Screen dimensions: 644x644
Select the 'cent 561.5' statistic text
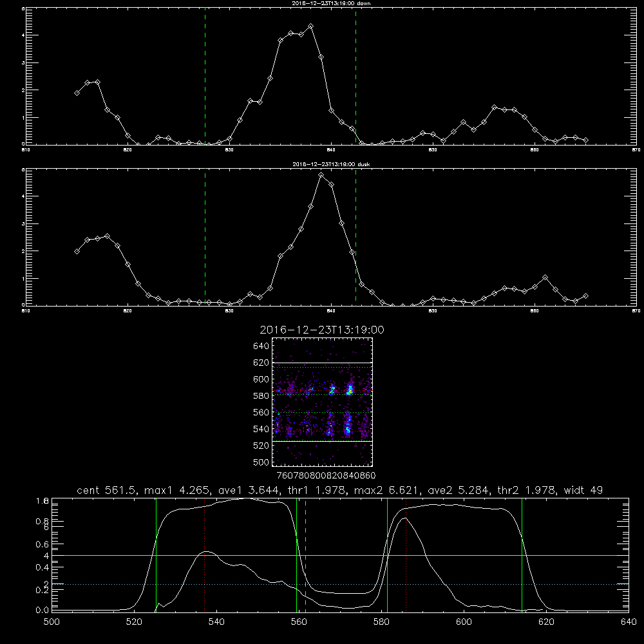pyautogui.click(x=108, y=490)
